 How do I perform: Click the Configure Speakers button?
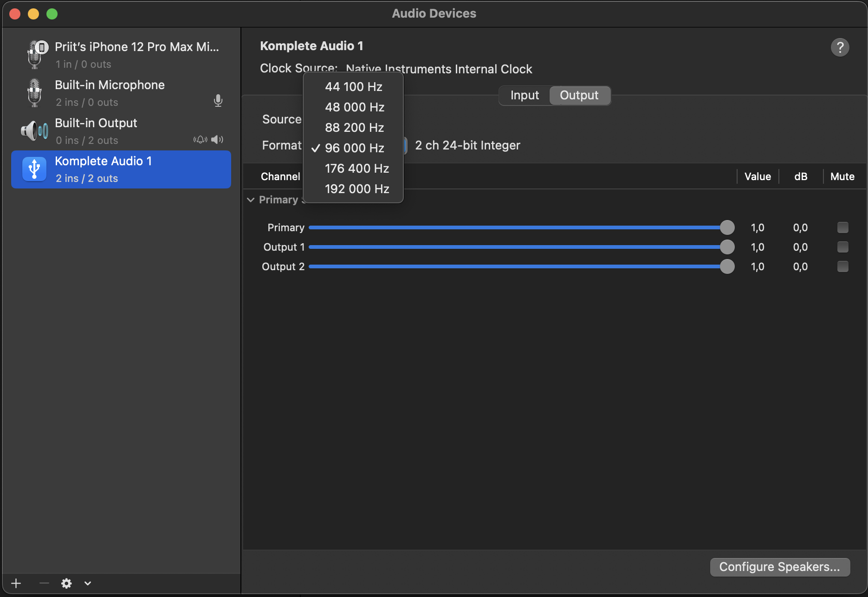[x=780, y=567]
